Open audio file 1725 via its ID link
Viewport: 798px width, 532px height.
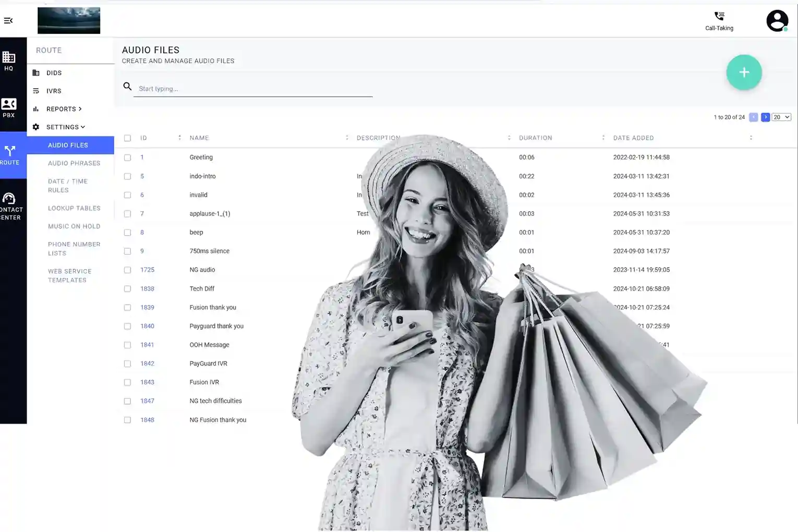click(147, 270)
